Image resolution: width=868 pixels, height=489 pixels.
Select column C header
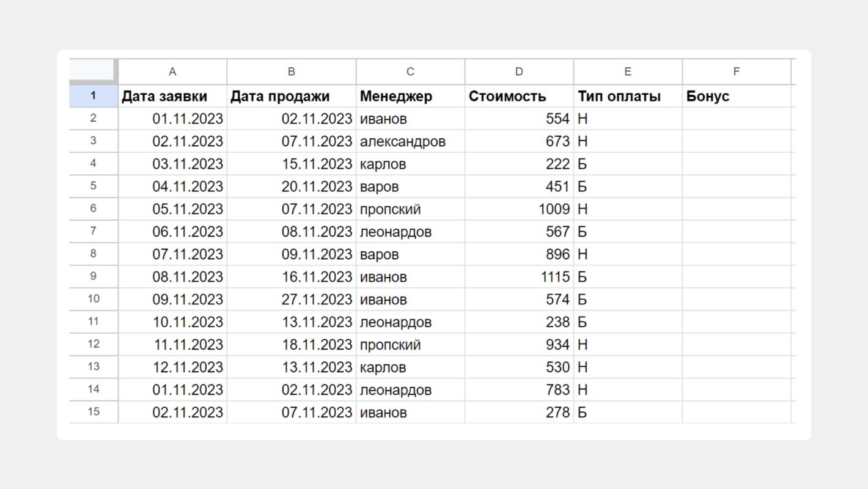pos(410,72)
